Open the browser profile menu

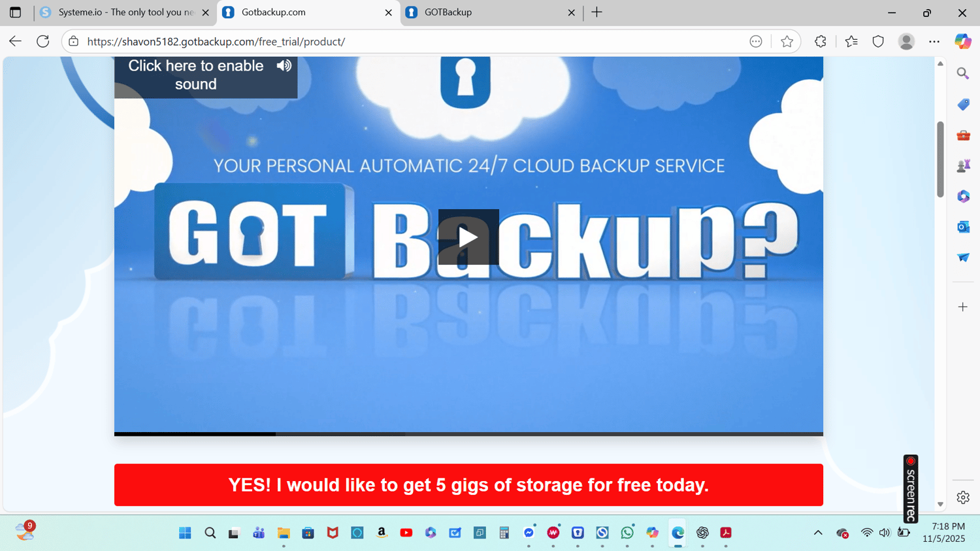tap(906, 41)
